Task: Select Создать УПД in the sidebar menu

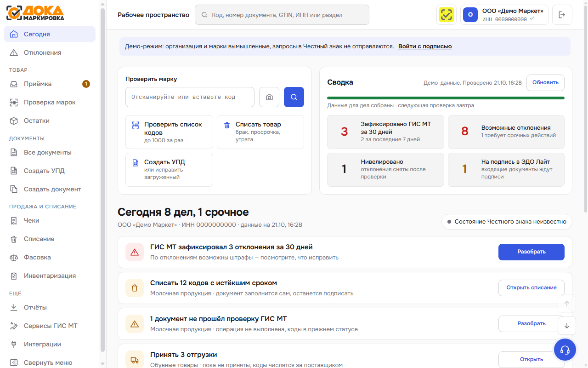Action: (x=50, y=171)
